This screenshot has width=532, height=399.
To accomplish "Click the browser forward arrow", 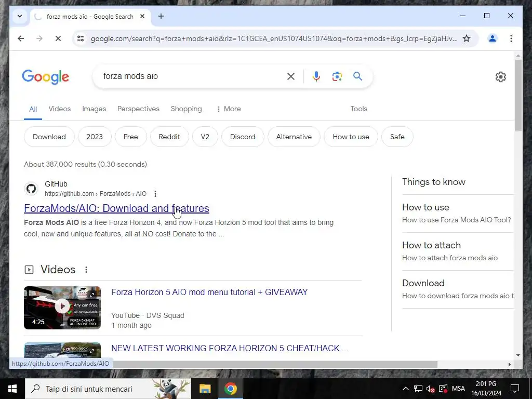I will coord(39,38).
